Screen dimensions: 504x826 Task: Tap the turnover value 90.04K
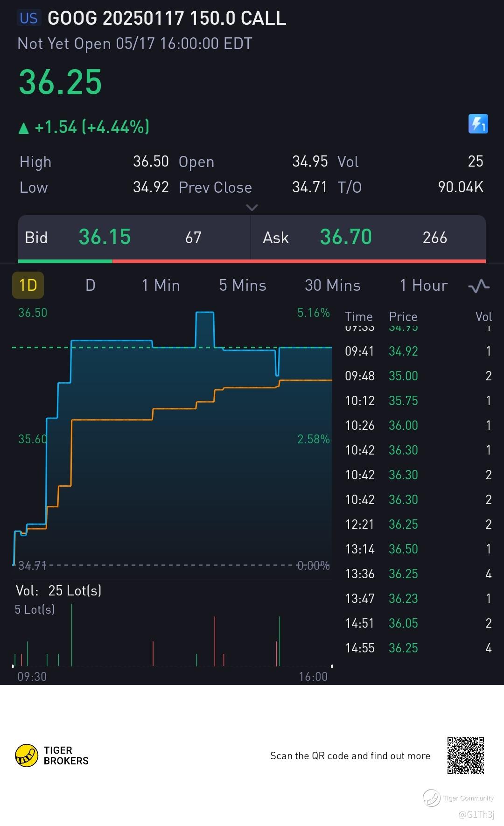461,187
